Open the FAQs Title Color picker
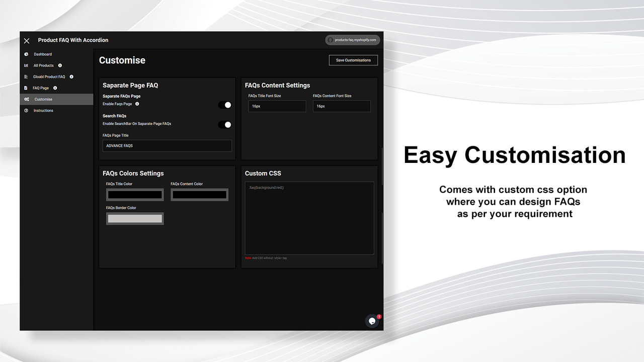 click(x=135, y=195)
